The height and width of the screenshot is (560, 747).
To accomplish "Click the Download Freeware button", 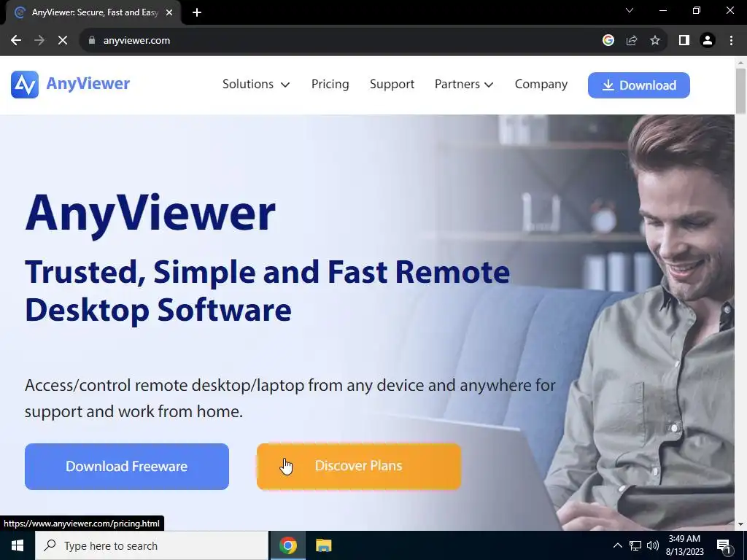I will (127, 466).
